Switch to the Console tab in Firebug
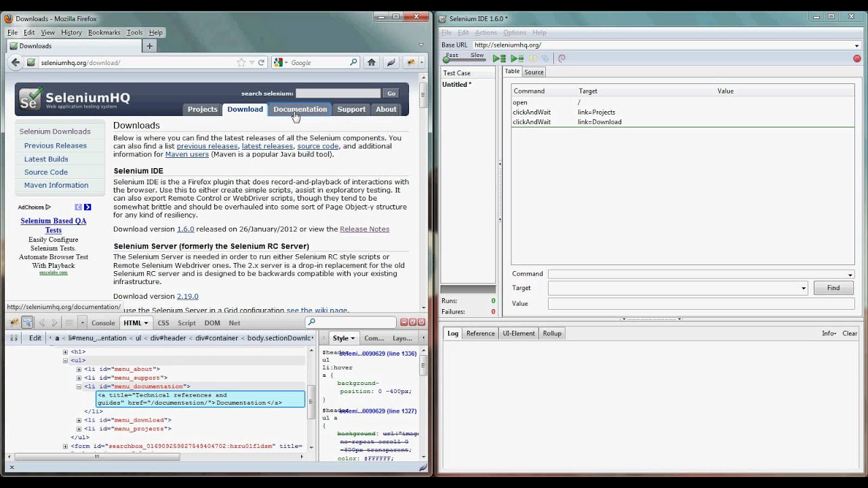The height and width of the screenshot is (488, 868). [104, 323]
